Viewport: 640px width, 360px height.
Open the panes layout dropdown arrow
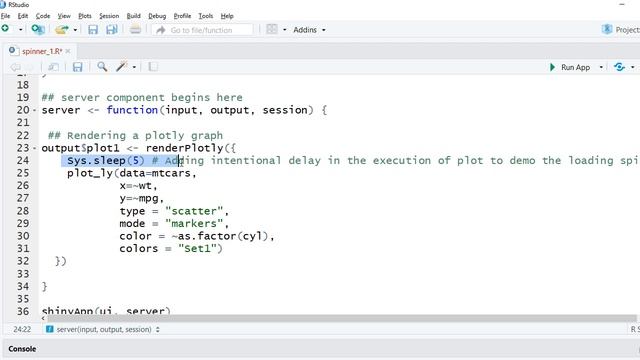[x=284, y=30]
